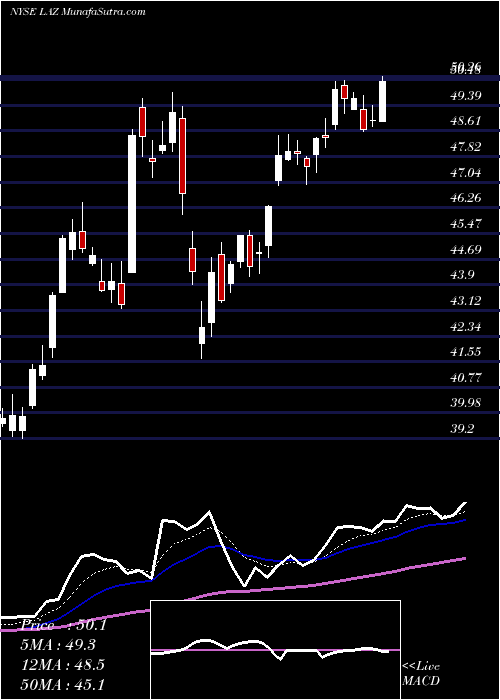Click the Price : 50.1 legend text
Image resolution: width=500 pixels, height=700 pixels.
point(63,625)
